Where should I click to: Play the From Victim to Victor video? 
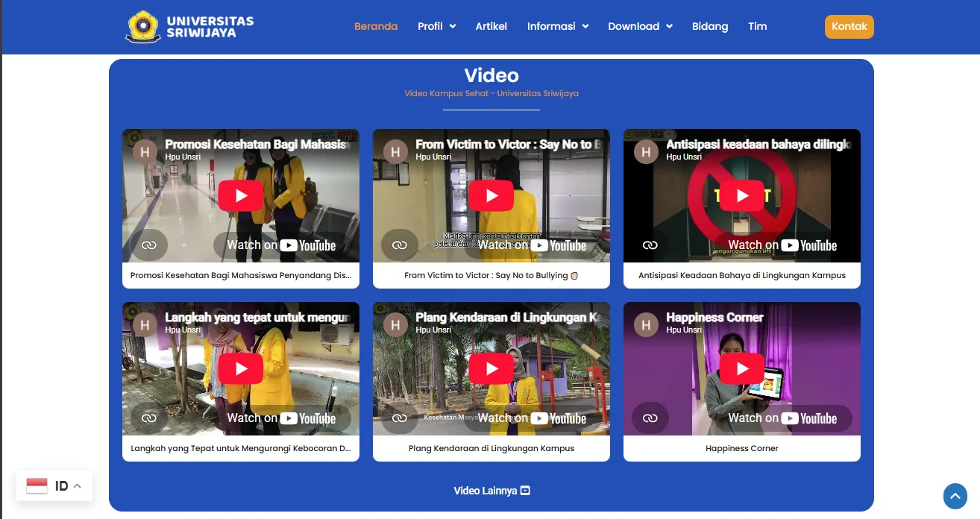(x=491, y=196)
